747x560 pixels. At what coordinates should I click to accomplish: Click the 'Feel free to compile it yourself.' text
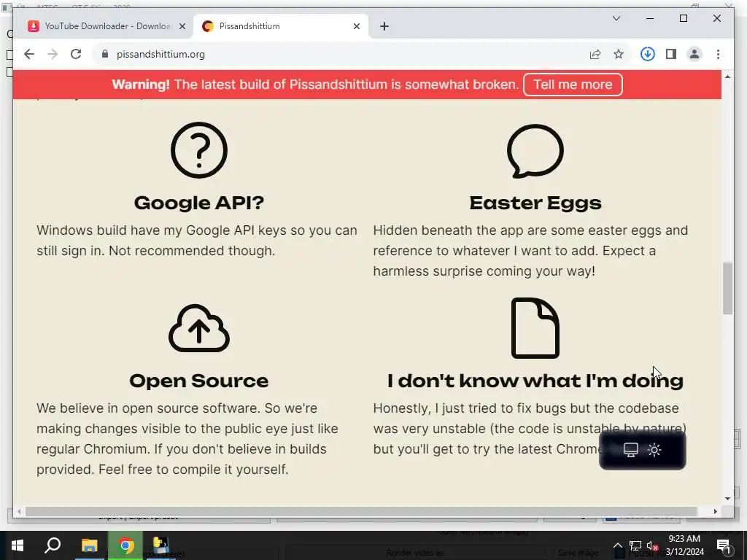tap(193, 470)
